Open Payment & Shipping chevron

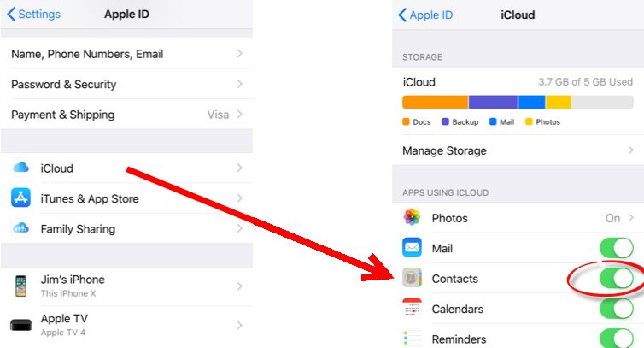tap(240, 115)
